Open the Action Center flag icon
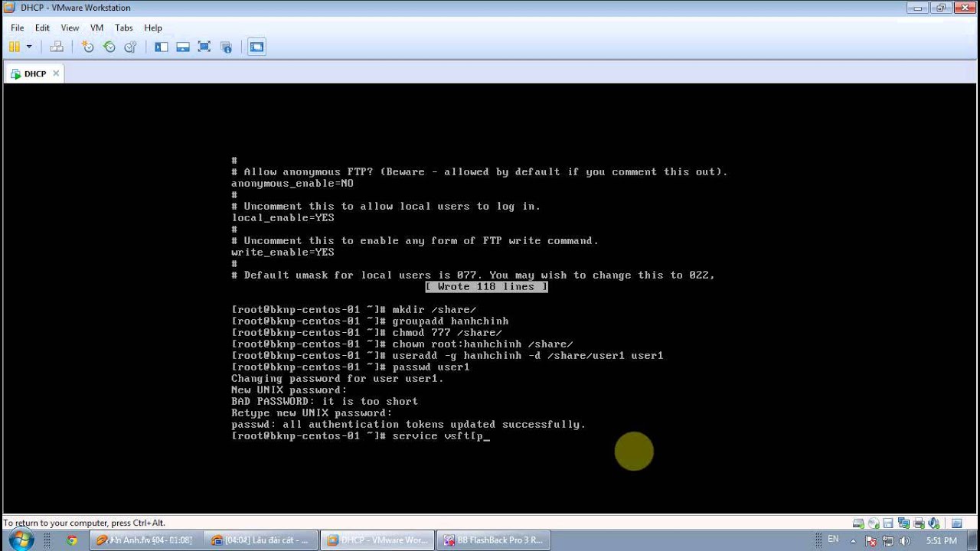Image resolution: width=980 pixels, height=551 pixels. coord(871,541)
